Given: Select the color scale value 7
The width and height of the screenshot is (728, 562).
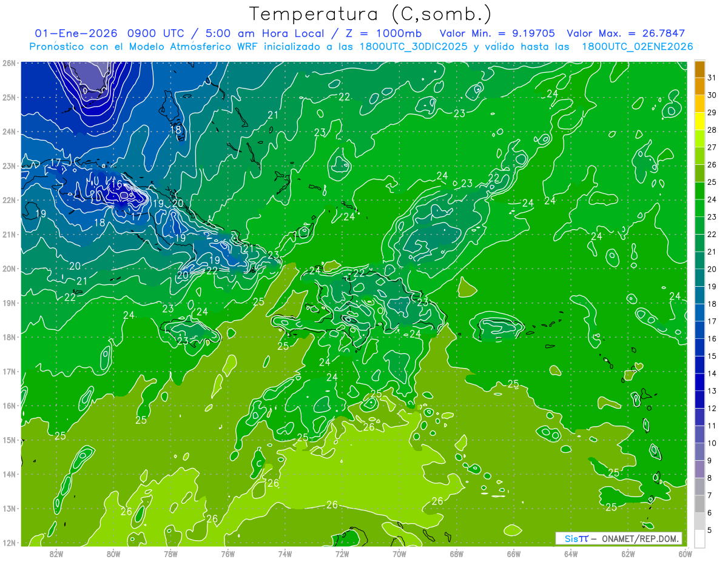Looking at the screenshot, I should [710, 495].
